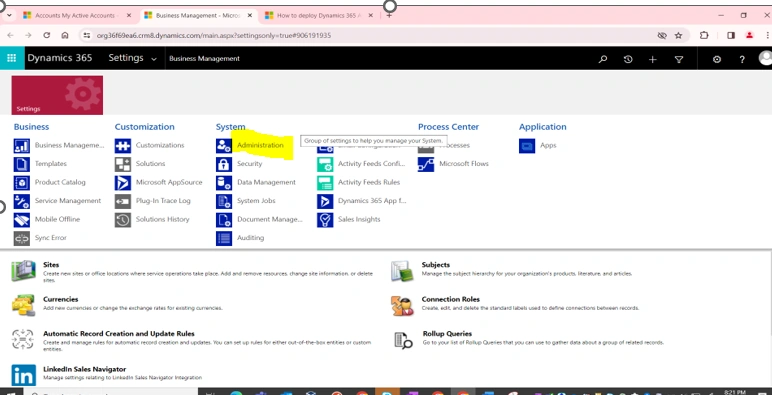772x395 pixels.
Task: Open the Administration link
Action: coord(260,145)
